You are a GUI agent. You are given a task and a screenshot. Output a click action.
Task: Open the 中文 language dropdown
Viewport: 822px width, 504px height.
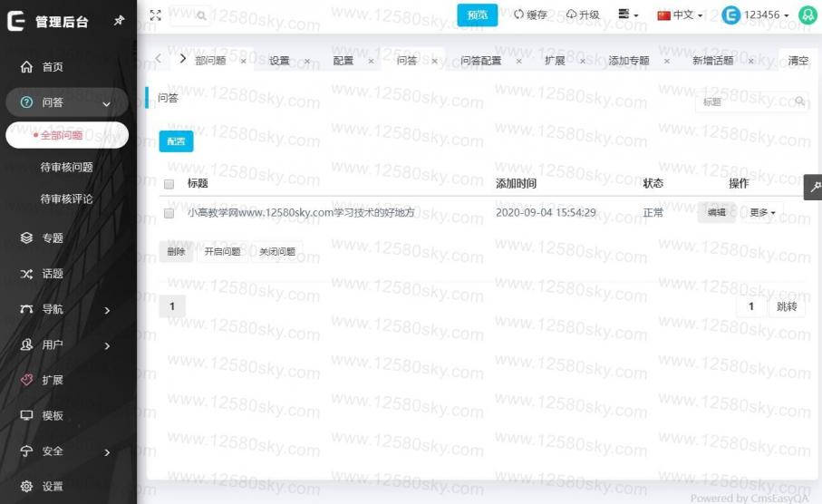(x=680, y=15)
